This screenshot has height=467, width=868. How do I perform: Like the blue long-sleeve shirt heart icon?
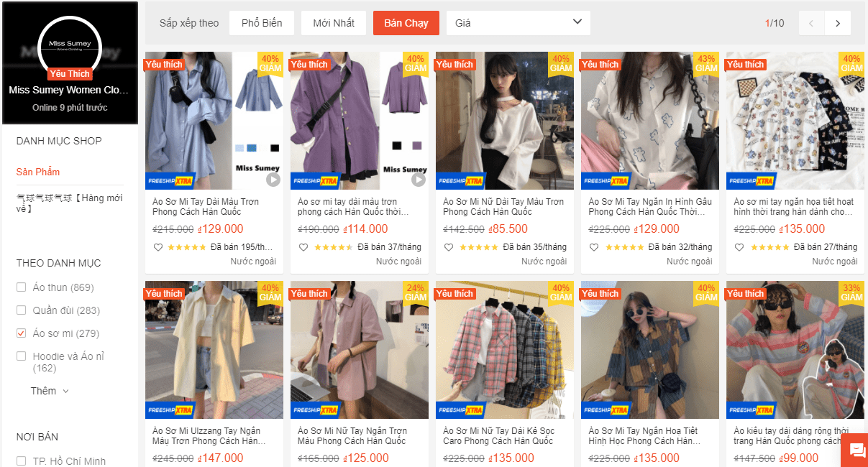157,247
